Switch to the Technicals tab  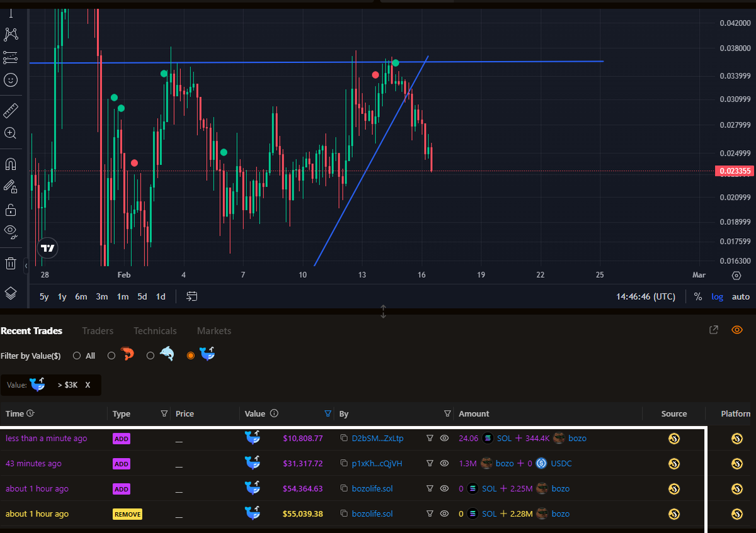pos(155,331)
